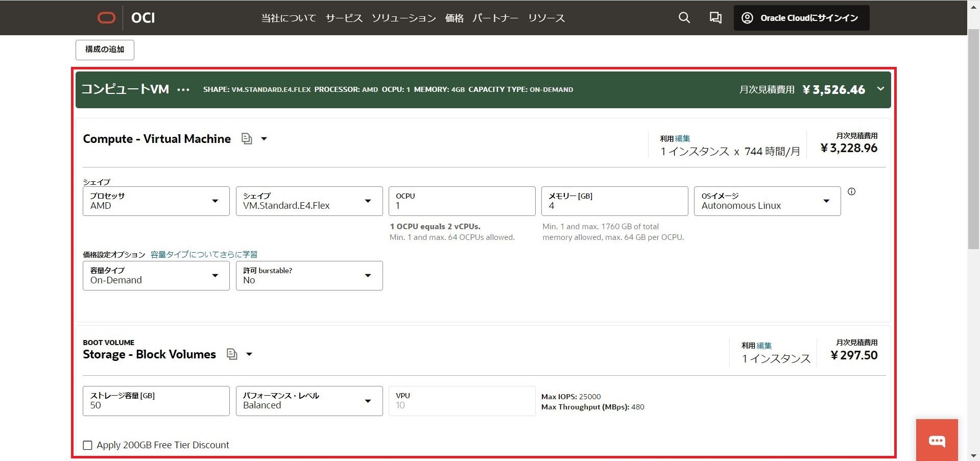Open the 価格 menu item
980x461 pixels.
[x=454, y=18]
